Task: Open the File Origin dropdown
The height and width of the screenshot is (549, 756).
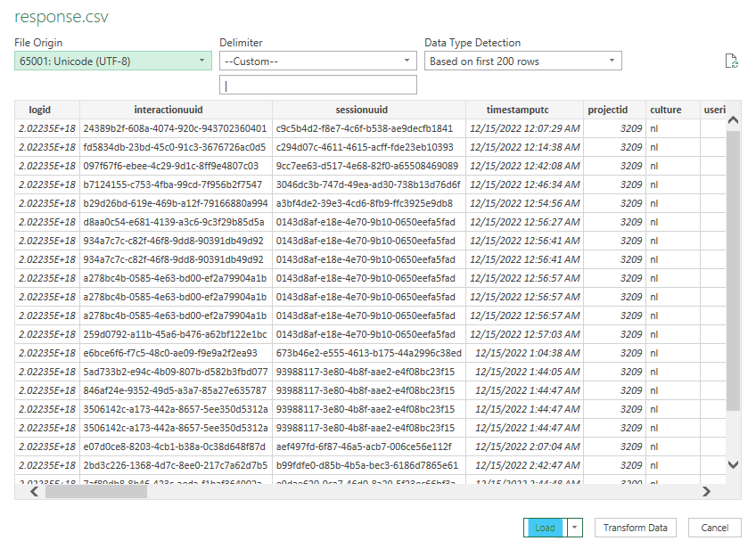Action: (x=113, y=61)
